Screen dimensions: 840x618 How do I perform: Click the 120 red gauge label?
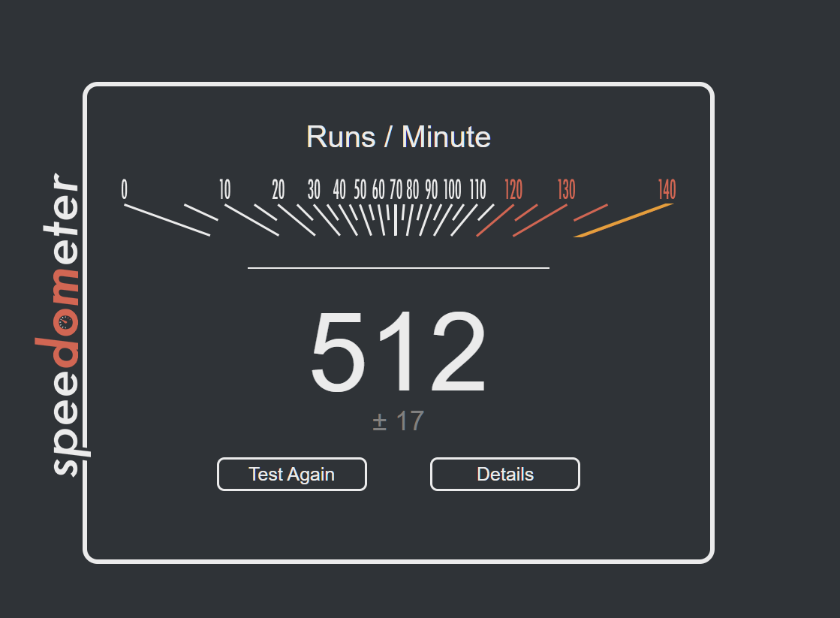(513, 190)
